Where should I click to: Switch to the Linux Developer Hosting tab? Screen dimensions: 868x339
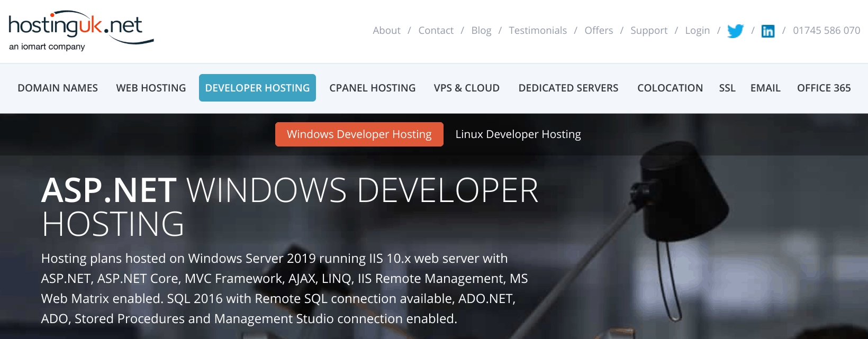point(518,134)
